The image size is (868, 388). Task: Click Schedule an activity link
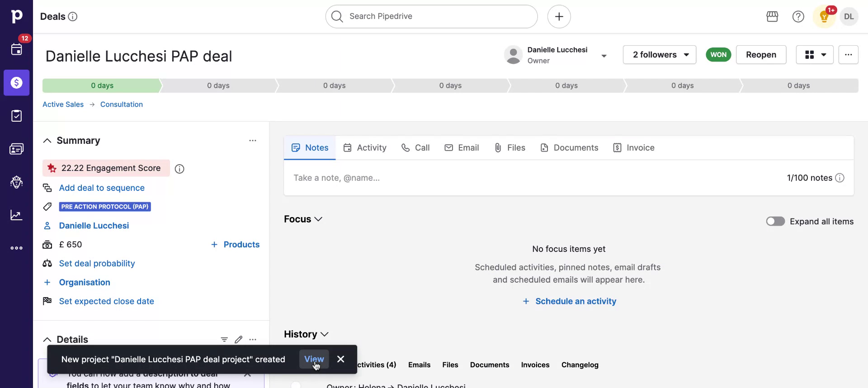coord(569,301)
